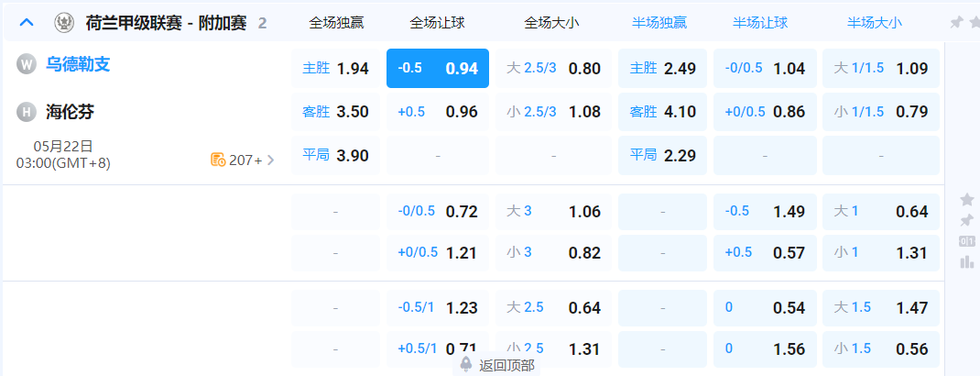Select half-time +0.5 handicap at 0.57

pyautogui.click(x=765, y=253)
